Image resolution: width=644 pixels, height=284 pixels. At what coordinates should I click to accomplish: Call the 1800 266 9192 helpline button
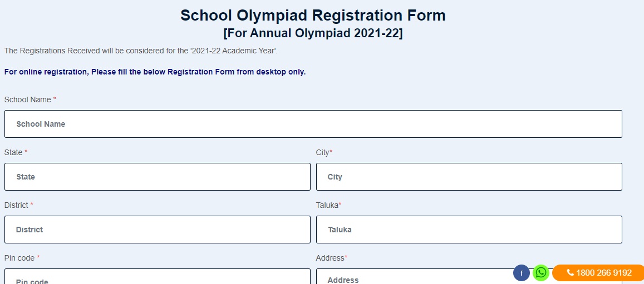click(x=599, y=273)
